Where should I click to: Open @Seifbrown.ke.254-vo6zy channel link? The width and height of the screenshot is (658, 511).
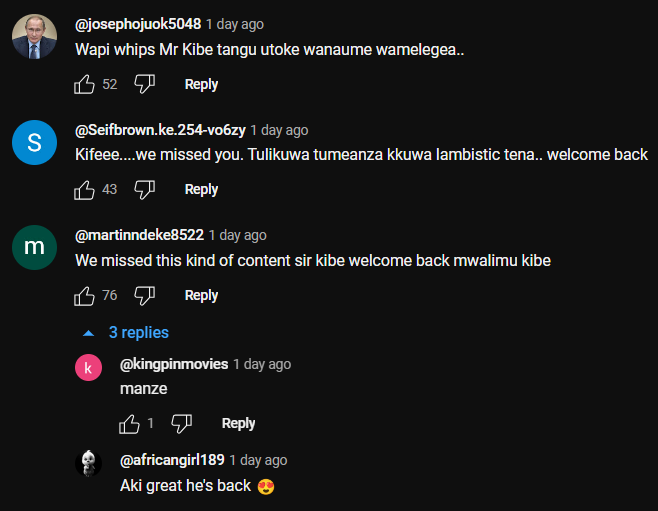tap(160, 130)
